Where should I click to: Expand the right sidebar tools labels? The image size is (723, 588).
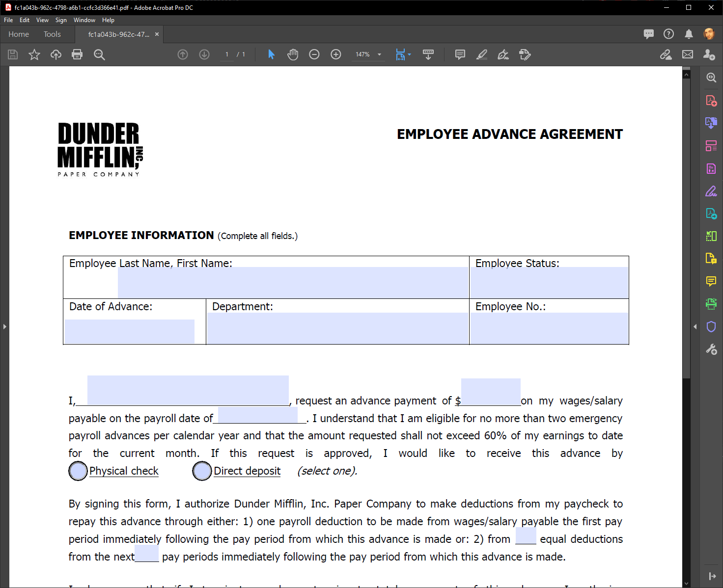[712, 576]
